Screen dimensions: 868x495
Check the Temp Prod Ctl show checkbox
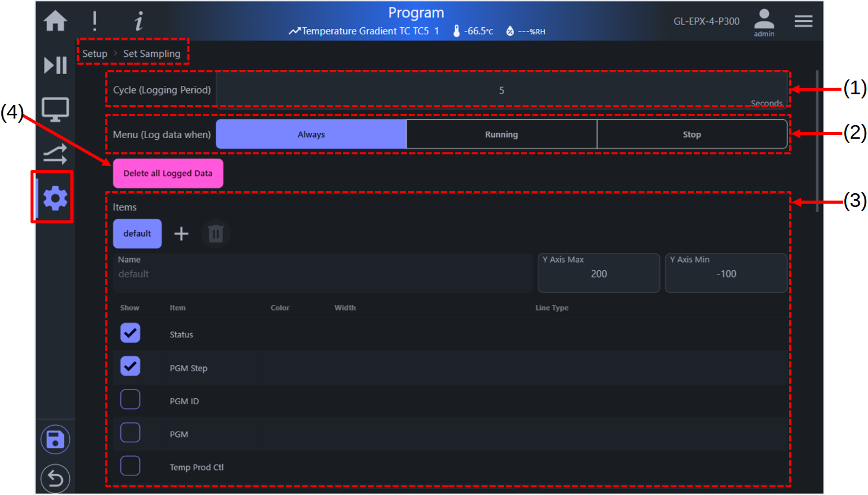130,466
